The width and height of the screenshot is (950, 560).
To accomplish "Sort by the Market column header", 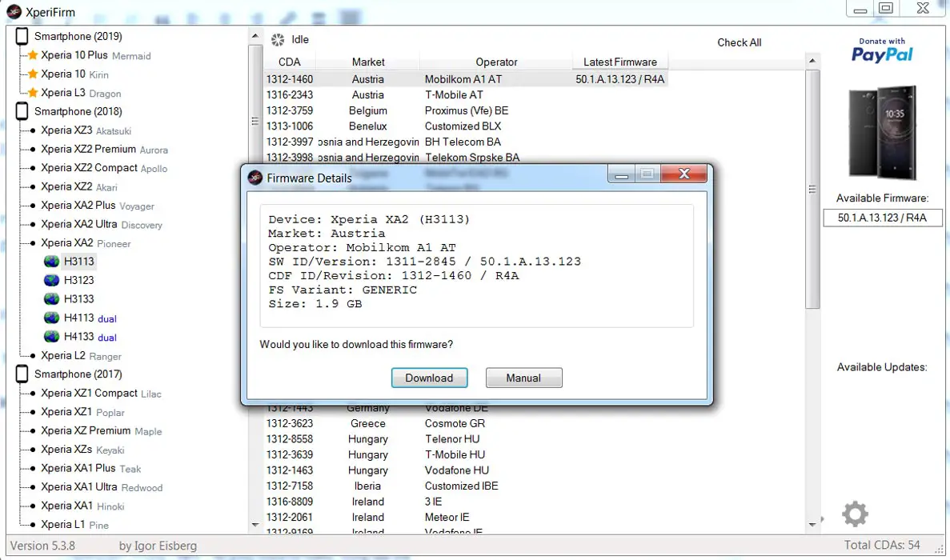I will [368, 62].
